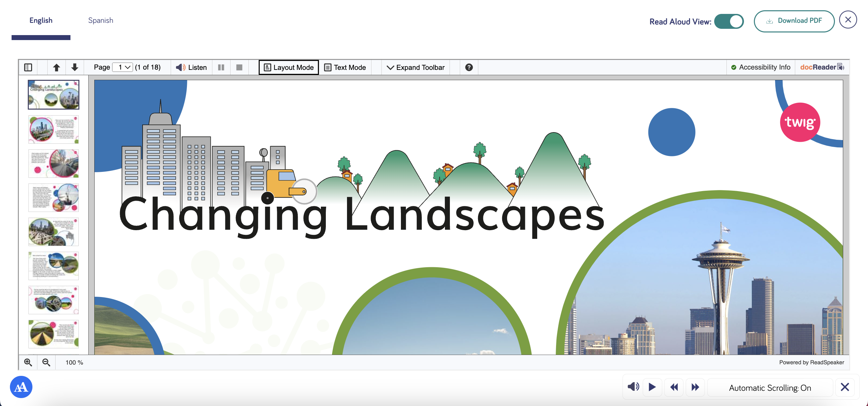868x406 pixels.
Task: Play the read-aloud audio in bottom bar
Action: click(x=652, y=387)
